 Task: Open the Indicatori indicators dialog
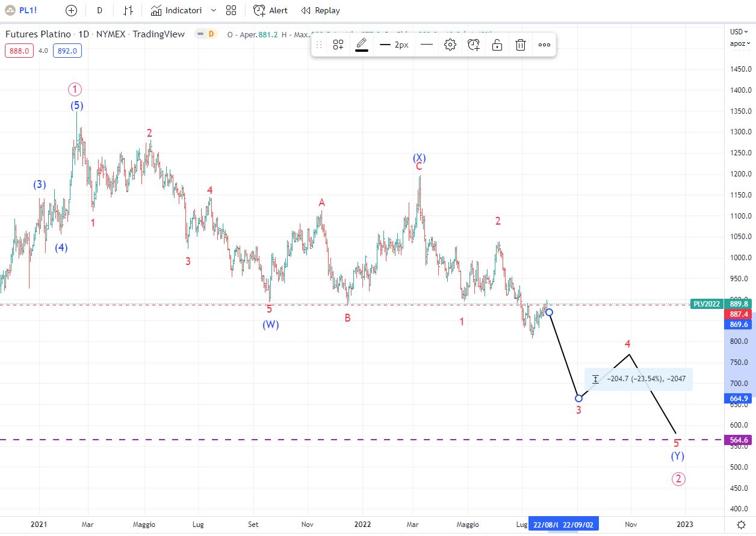176,10
